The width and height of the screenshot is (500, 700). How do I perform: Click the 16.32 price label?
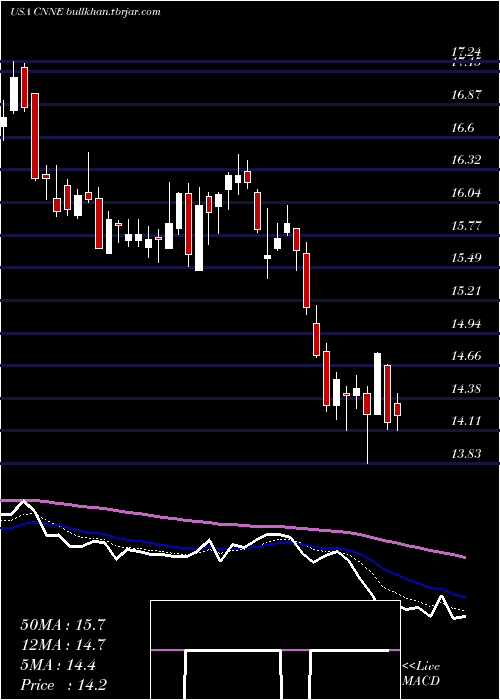point(467,160)
